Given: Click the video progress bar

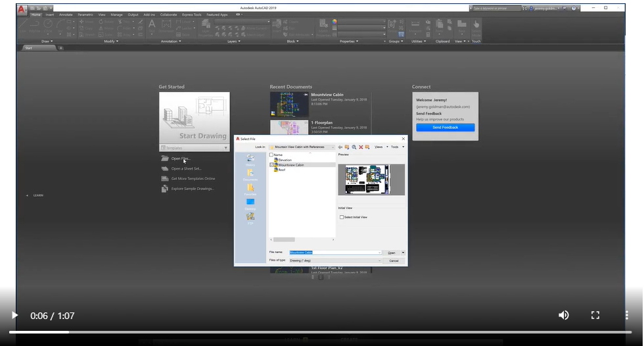Looking at the screenshot, I should 321,332.
